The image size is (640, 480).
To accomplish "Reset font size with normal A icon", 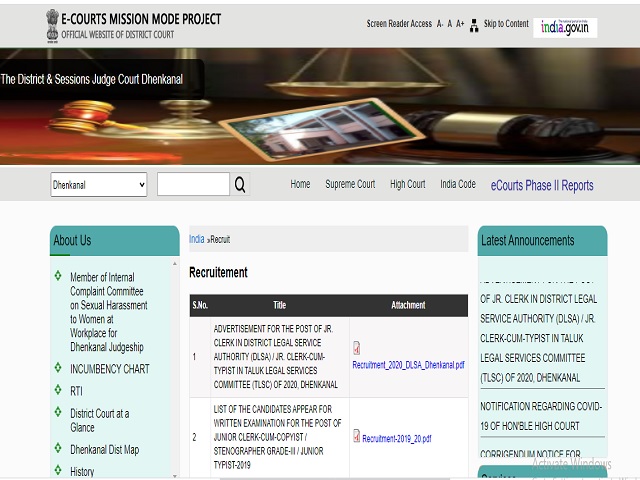I will 450,24.
